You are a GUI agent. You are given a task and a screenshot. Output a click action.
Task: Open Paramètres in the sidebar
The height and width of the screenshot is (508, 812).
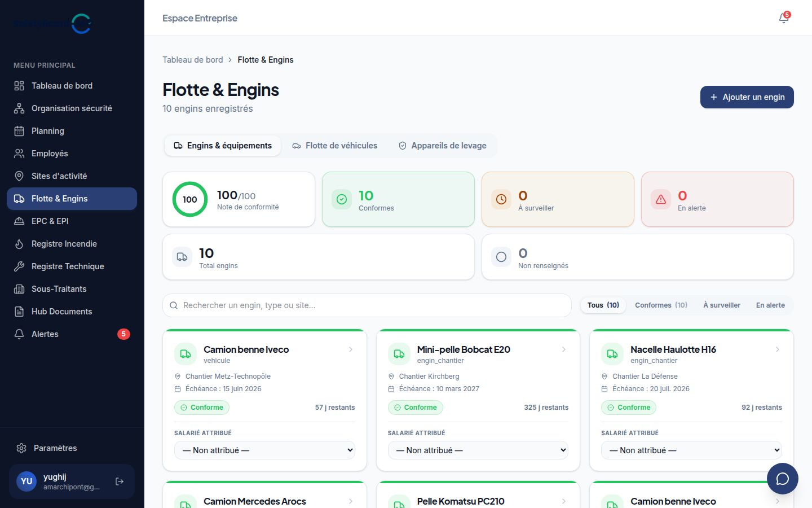(x=72, y=448)
